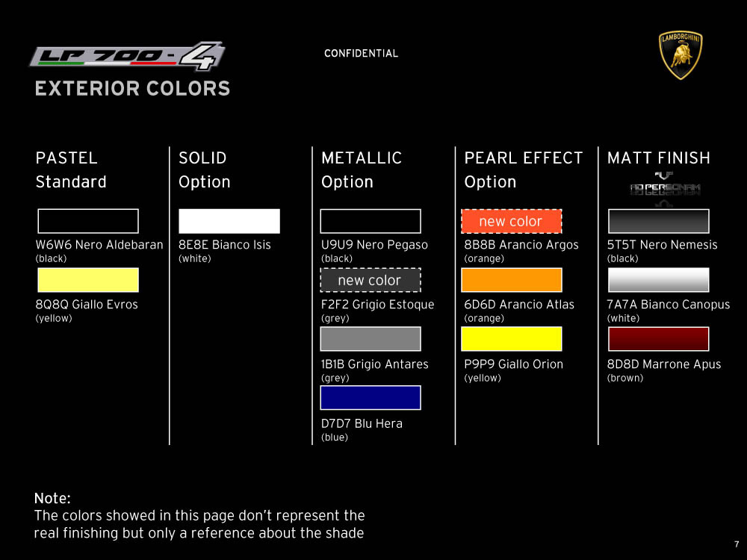747x560 pixels.
Task: Pick the Blu Hera blue swatch
Action: click(x=370, y=398)
